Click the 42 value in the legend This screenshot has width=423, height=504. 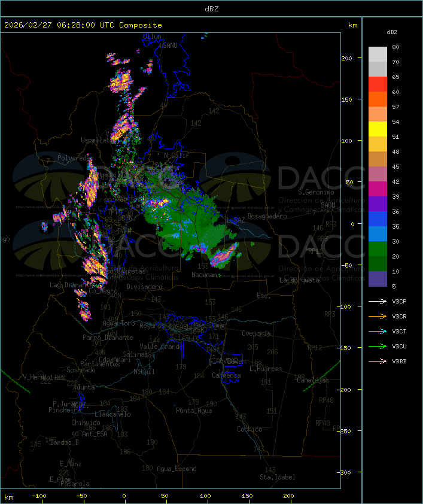click(395, 181)
